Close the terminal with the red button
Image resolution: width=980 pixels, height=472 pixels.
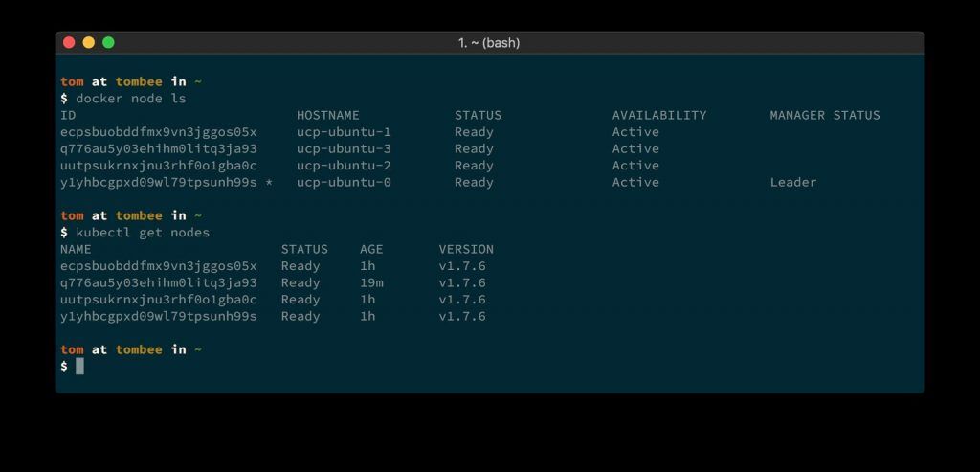[x=69, y=42]
